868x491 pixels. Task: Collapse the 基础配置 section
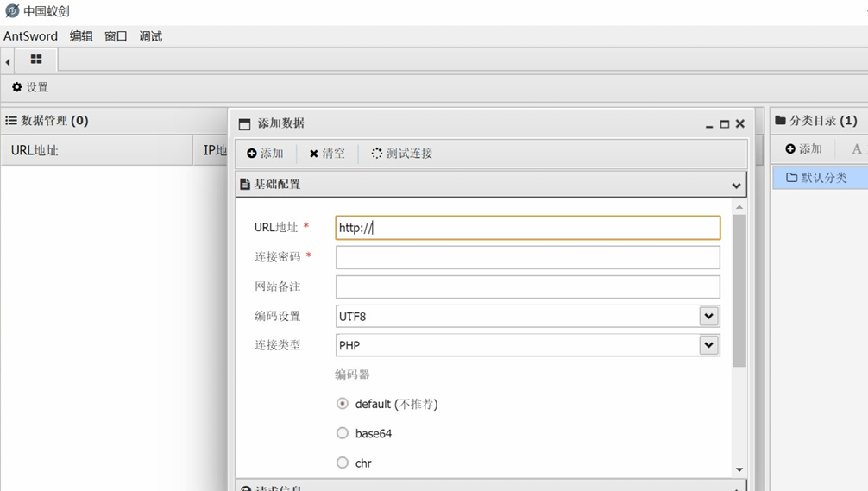click(x=735, y=185)
